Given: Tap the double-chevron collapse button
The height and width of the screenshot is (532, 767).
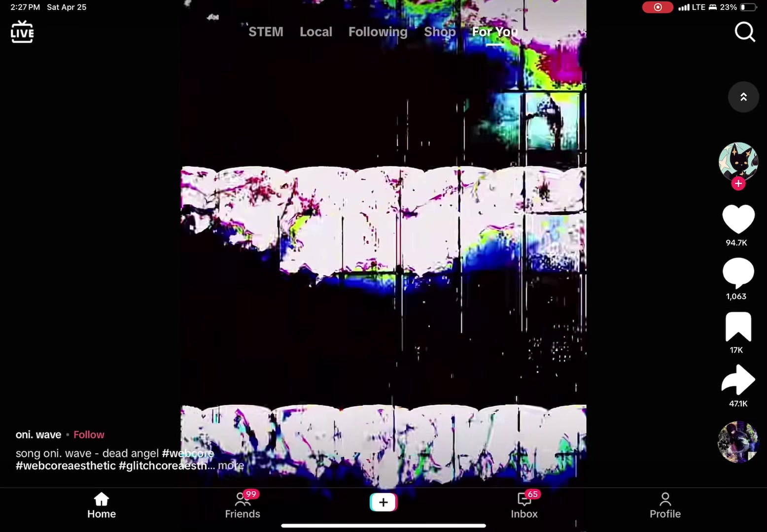Looking at the screenshot, I should (743, 97).
